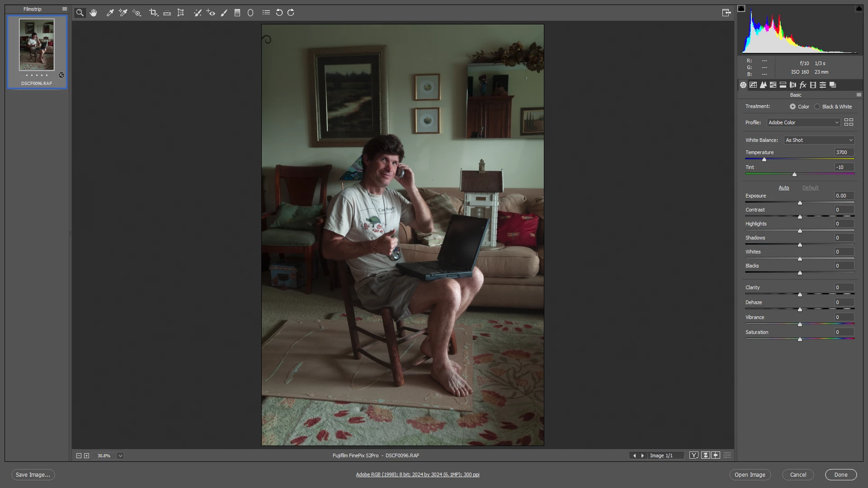Image resolution: width=868 pixels, height=488 pixels.
Task: Select Color treatment radio button
Action: (x=793, y=107)
